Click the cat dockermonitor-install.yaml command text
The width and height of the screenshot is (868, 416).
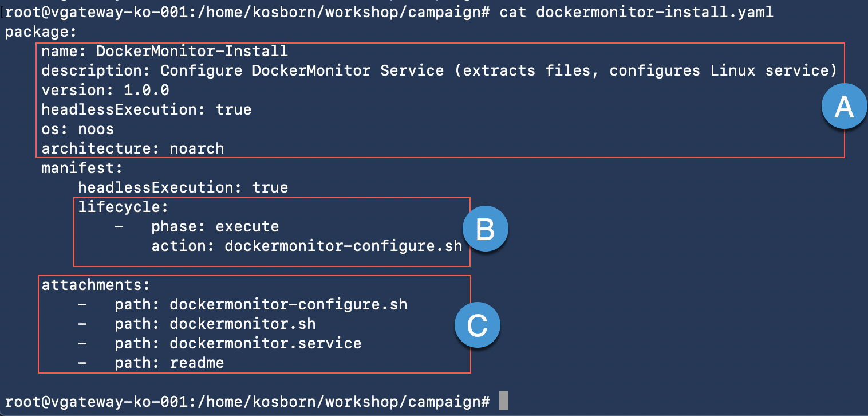click(637, 12)
